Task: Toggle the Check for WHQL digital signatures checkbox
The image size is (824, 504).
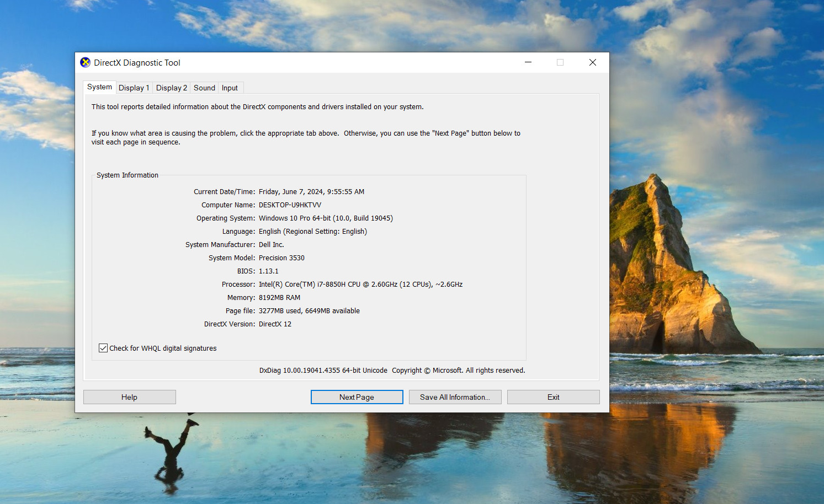Action: click(103, 348)
